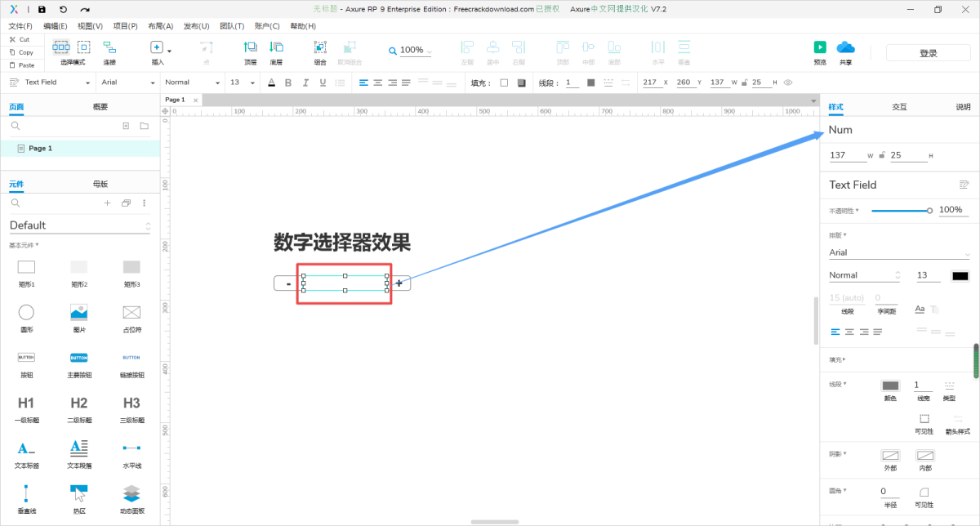Click the Undo arrow icon
The height and width of the screenshot is (526, 980).
point(63,9)
